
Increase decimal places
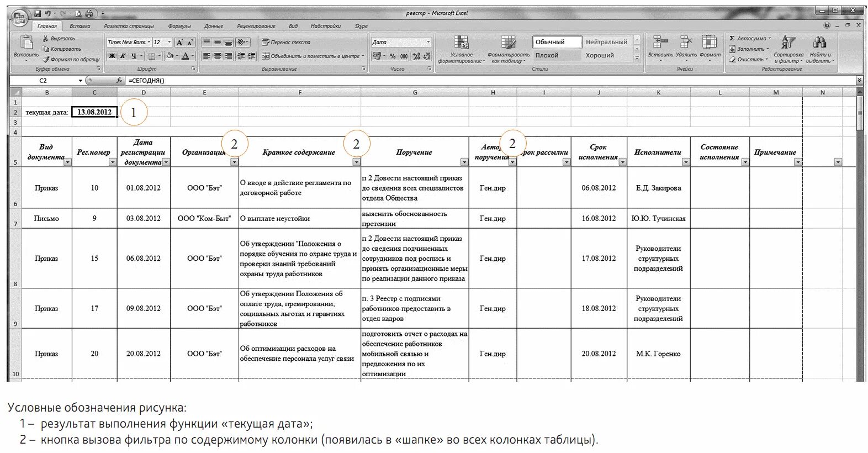[x=416, y=56]
